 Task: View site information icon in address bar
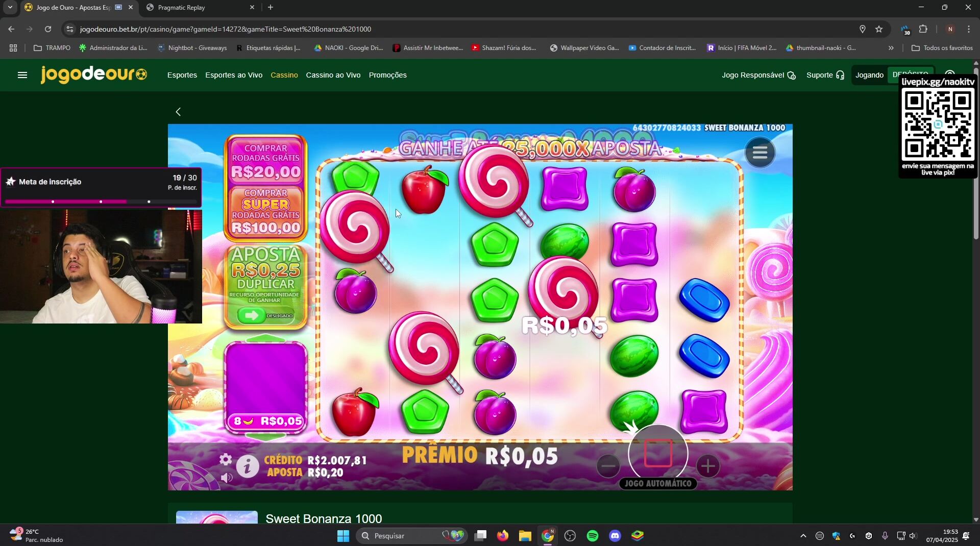70,29
